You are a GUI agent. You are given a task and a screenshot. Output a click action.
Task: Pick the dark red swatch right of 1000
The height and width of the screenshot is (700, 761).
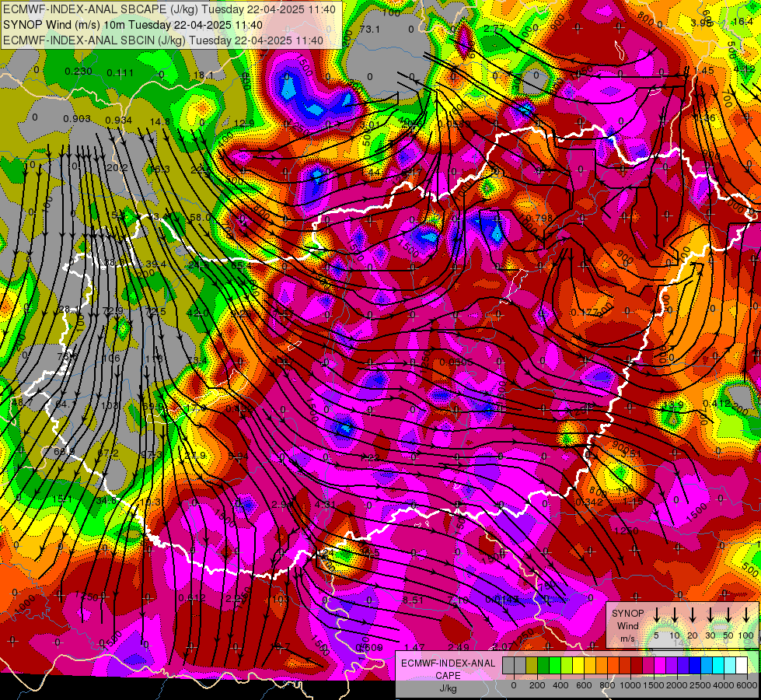tap(637, 665)
